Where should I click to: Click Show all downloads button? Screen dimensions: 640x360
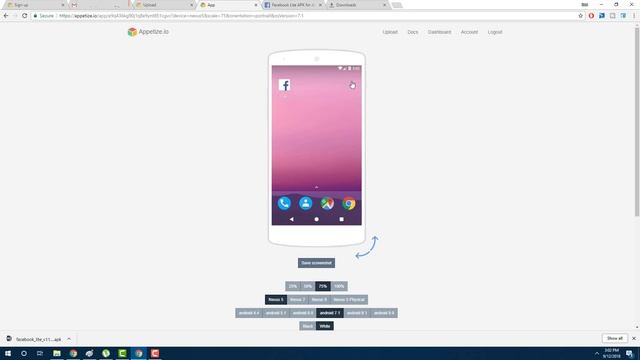coord(615,338)
